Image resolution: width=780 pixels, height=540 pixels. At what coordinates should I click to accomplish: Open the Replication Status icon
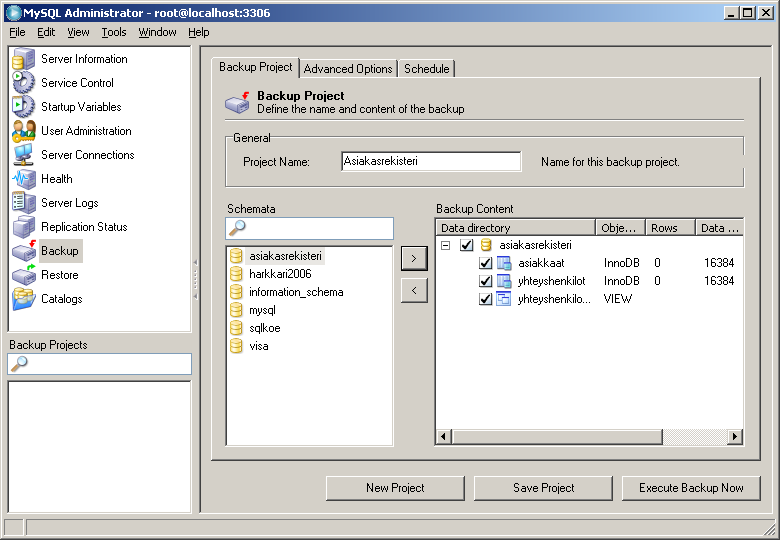click(23, 227)
